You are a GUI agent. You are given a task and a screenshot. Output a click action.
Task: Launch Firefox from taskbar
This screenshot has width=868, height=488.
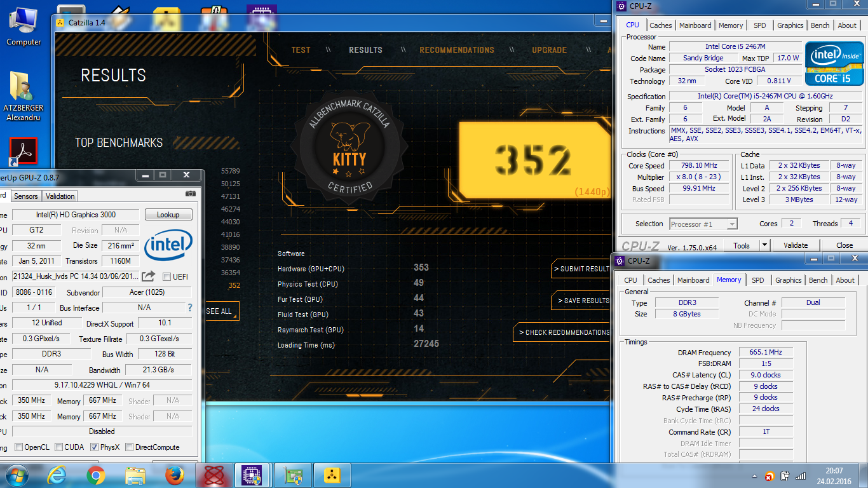point(174,475)
